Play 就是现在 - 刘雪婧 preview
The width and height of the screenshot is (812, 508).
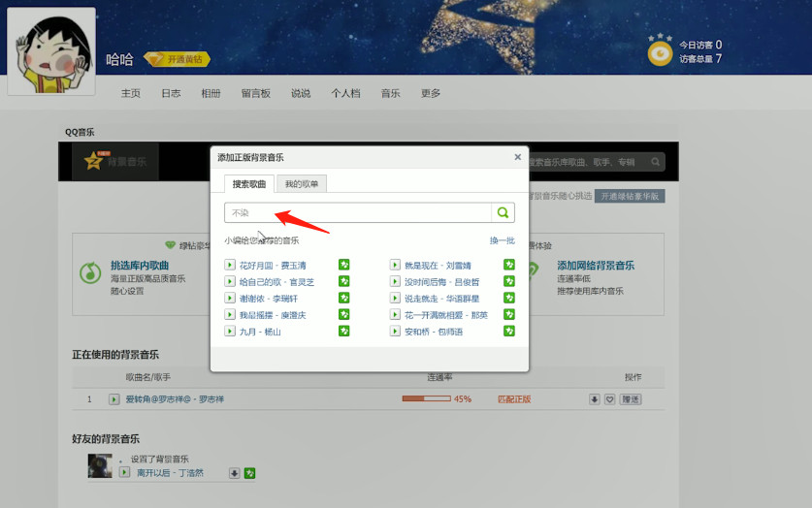coord(395,265)
